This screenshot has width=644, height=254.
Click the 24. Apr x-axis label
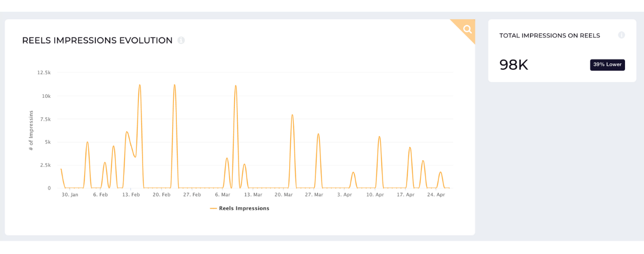436,195
